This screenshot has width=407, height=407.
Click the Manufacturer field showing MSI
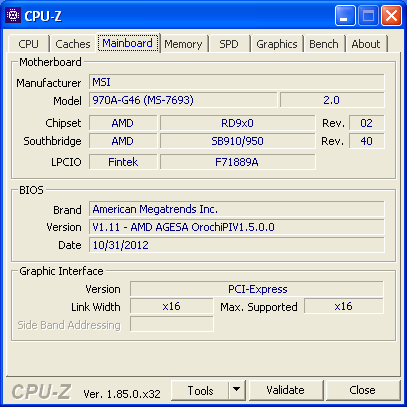click(x=237, y=82)
